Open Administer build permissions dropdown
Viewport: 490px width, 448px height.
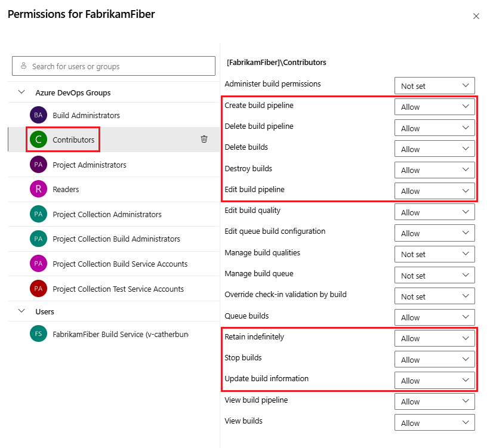click(x=434, y=85)
